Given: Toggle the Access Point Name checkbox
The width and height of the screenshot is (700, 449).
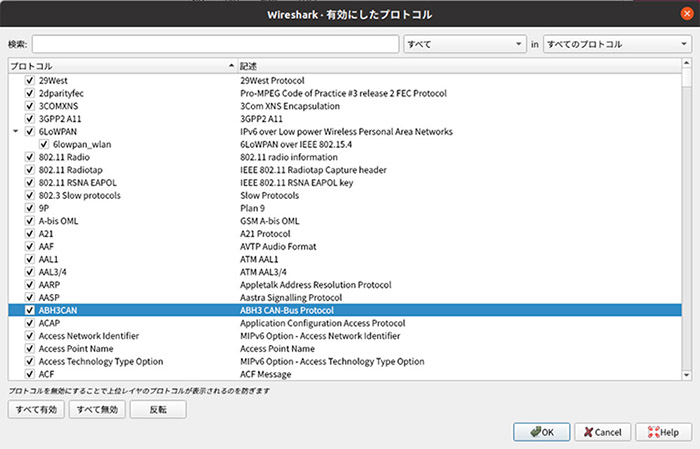Looking at the screenshot, I should pyautogui.click(x=29, y=349).
